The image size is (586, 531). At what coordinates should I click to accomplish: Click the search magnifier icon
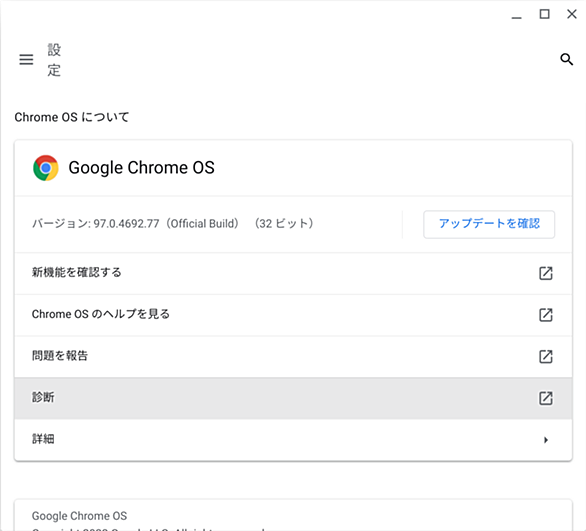click(x=567, y=59)
